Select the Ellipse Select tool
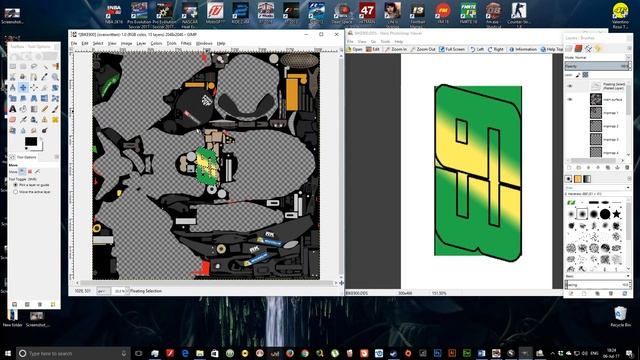This screenshot has height=360, width=640. pos(23,66)
